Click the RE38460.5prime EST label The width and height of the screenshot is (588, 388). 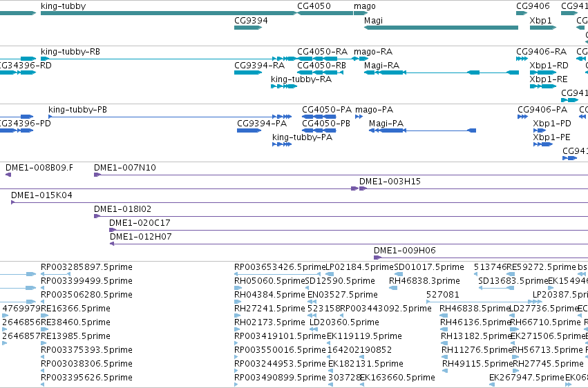(x=75, y=323)
